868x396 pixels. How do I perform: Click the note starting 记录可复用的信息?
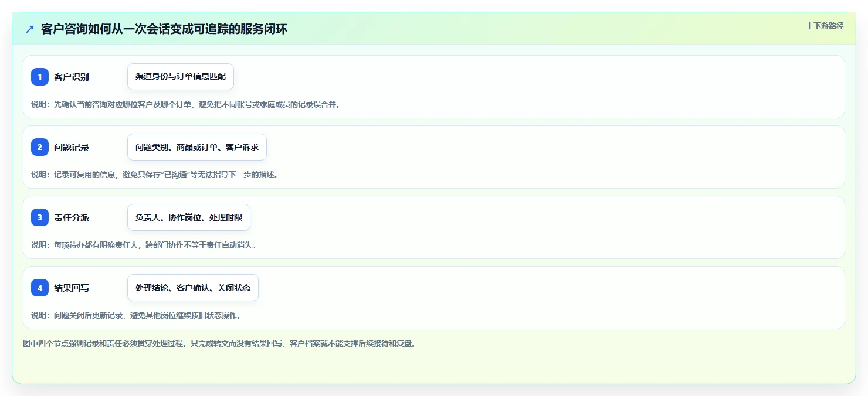click(x=154, y=175)
